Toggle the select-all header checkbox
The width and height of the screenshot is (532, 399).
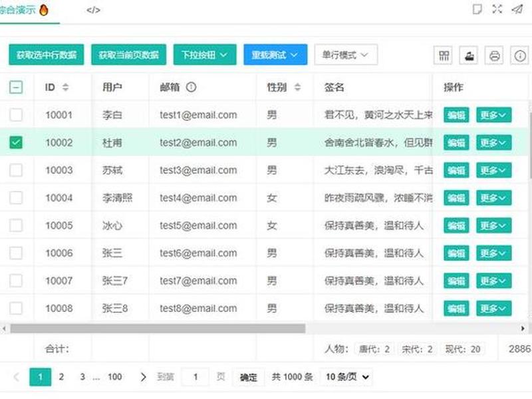tap(16, 87)
